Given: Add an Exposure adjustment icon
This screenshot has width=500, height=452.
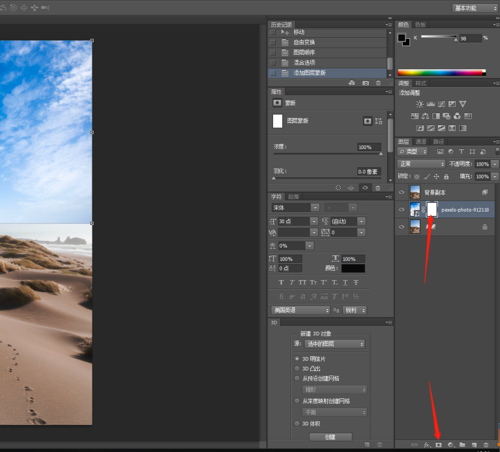Looking at the screenshot, I should tap(452, 104).
